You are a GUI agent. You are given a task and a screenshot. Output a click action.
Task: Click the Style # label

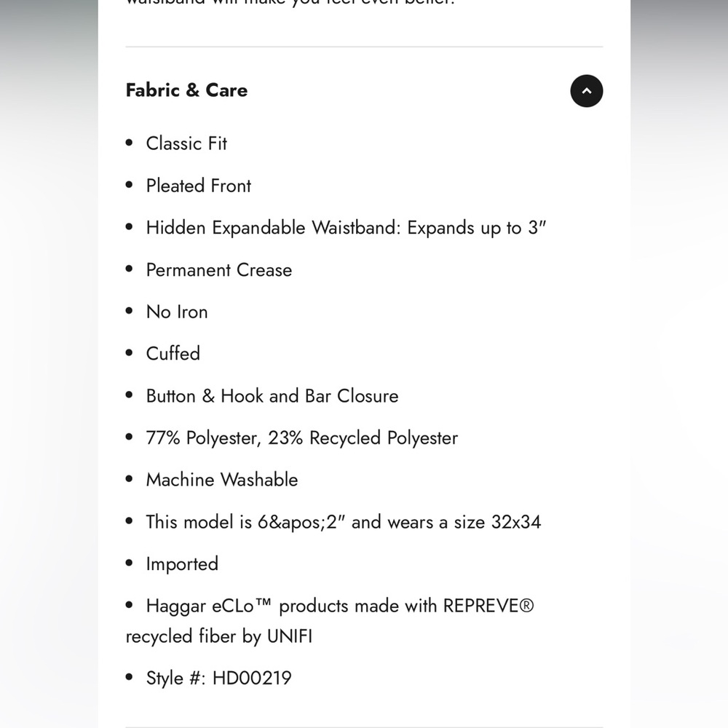(176, 678)
